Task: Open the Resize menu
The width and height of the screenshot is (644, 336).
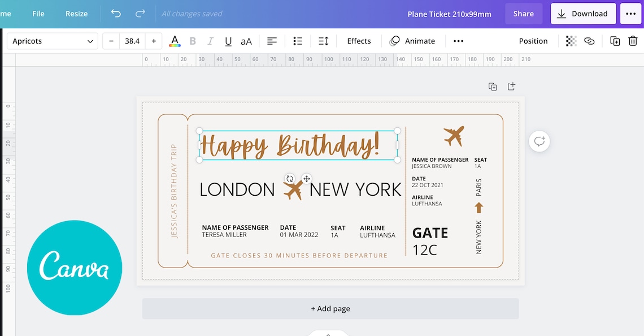Action: 76,13
